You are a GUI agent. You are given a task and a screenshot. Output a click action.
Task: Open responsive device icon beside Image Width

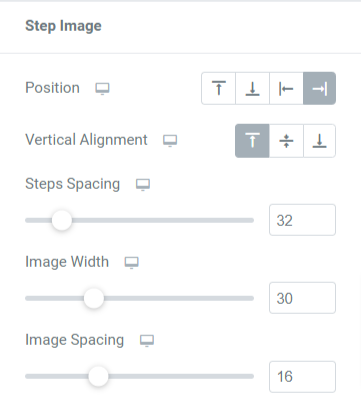[x=132, y=263]
